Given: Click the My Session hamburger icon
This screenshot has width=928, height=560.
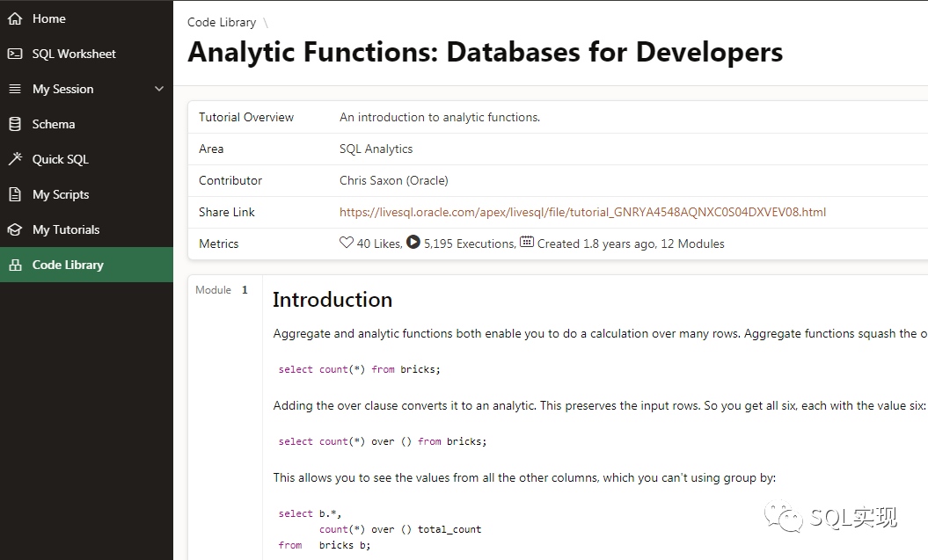Looking at the screenshot, I should [15, 89].
